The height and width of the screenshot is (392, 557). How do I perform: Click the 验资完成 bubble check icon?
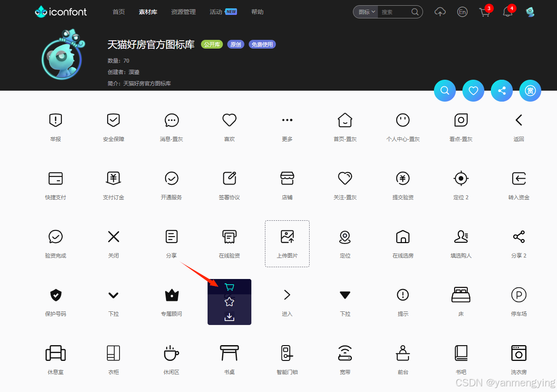56,237
